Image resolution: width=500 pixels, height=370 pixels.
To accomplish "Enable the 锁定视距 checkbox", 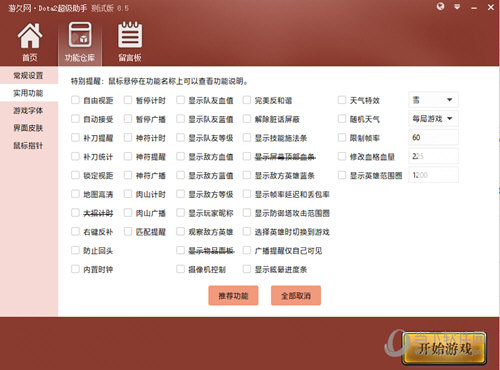I will pos(75,175).
